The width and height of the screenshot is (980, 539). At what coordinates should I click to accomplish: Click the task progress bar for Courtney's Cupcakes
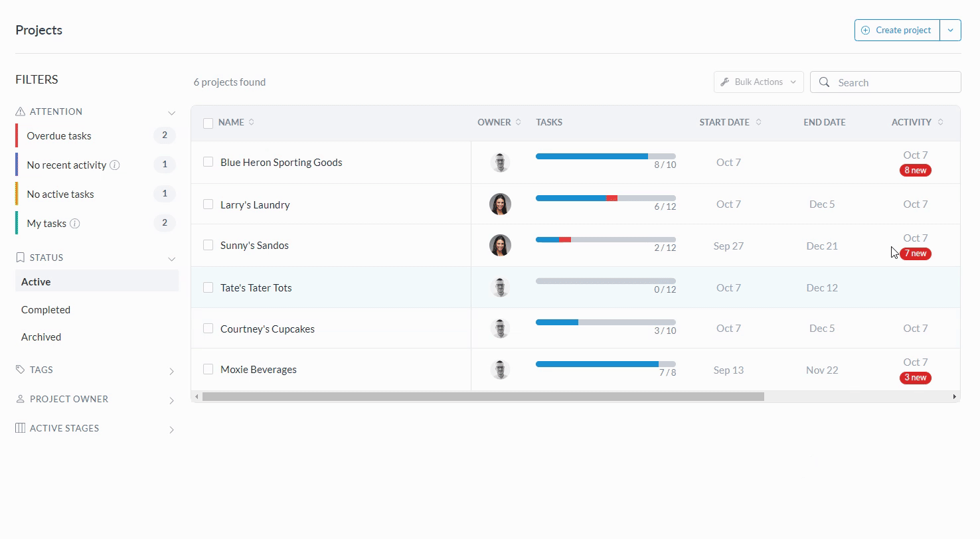click(605, 322)
